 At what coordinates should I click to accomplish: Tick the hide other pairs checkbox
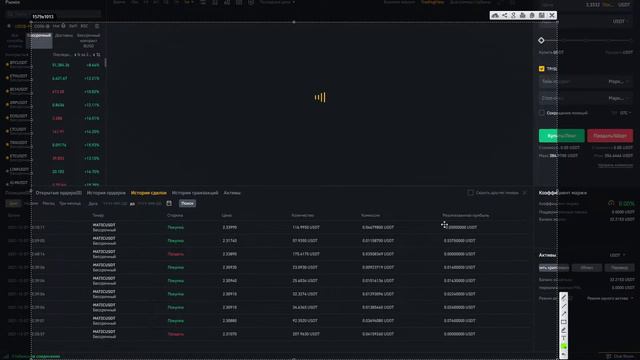click(471, 193)
